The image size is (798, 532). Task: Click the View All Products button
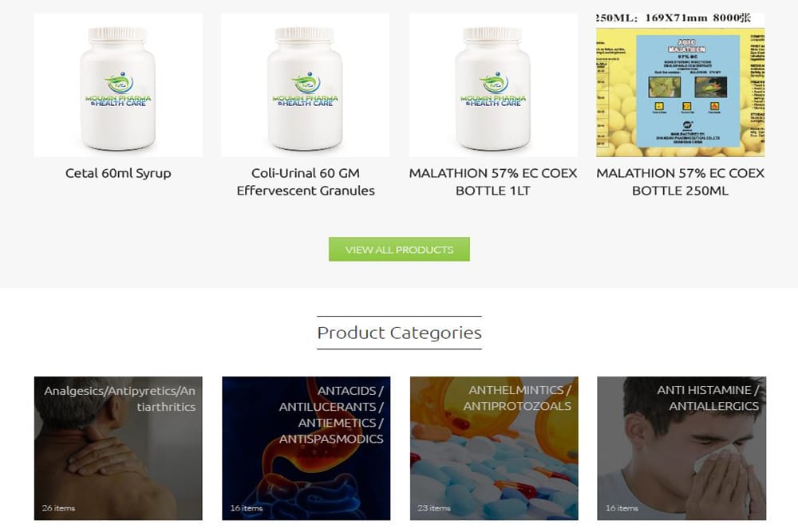[399, 249]
